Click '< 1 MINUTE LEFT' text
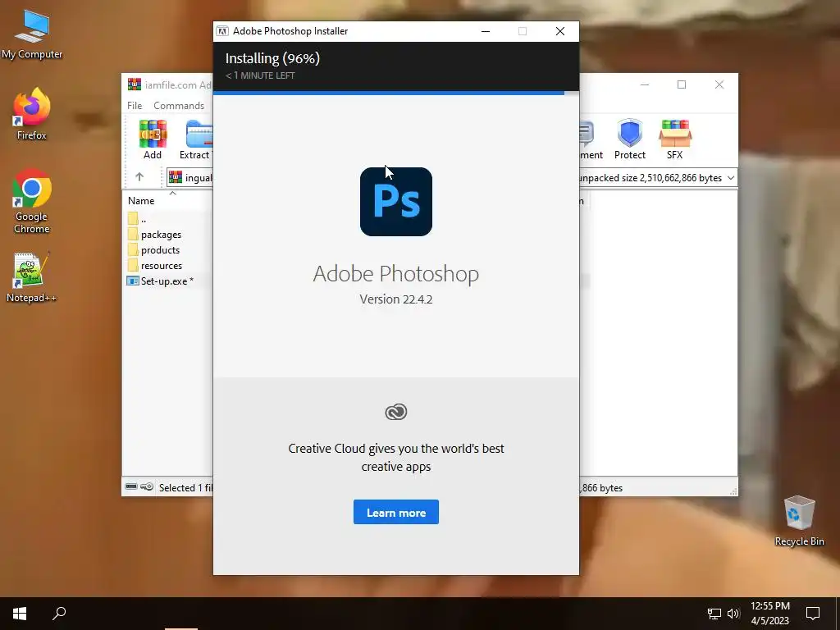Screen dimensions: 840x630 click(260, 75)
